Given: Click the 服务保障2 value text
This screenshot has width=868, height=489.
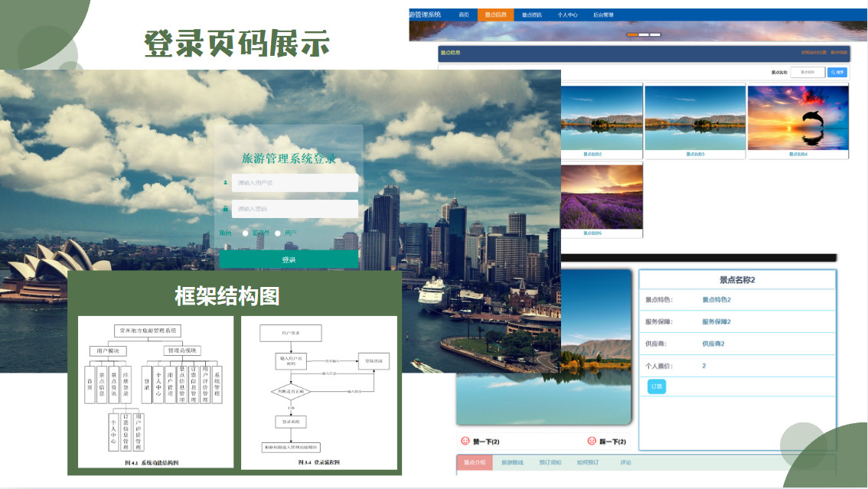Looking at the screenshot, I should tap(716, 322).
